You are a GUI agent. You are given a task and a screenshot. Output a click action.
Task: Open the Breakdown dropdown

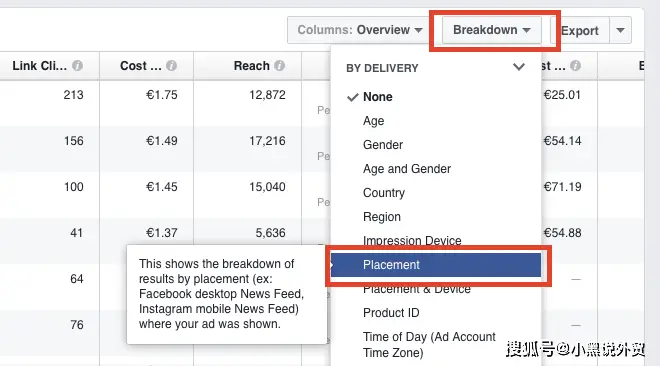(x=492, y=30)
